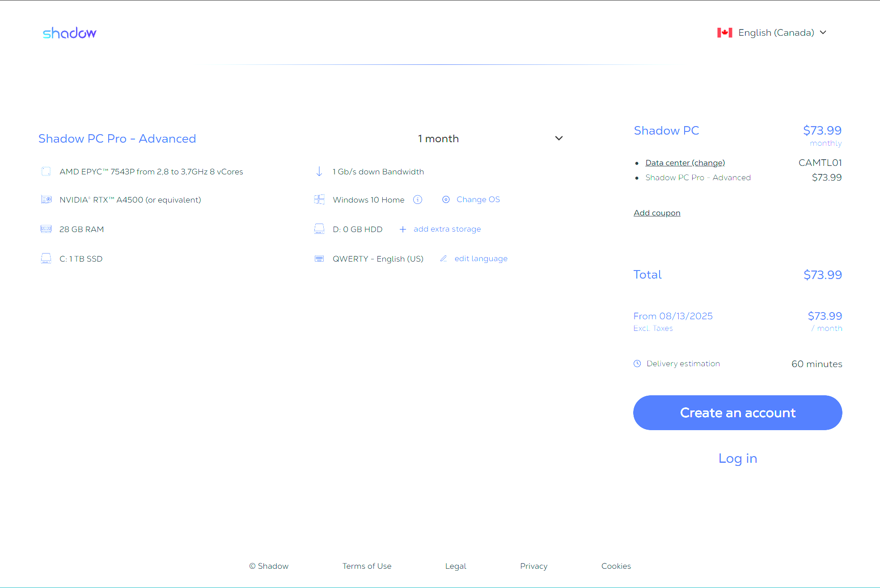Click Create an account button
Image resolution: width=880 pixels, height=588 pixels.
pyautogui.click(x=737, y=413)
